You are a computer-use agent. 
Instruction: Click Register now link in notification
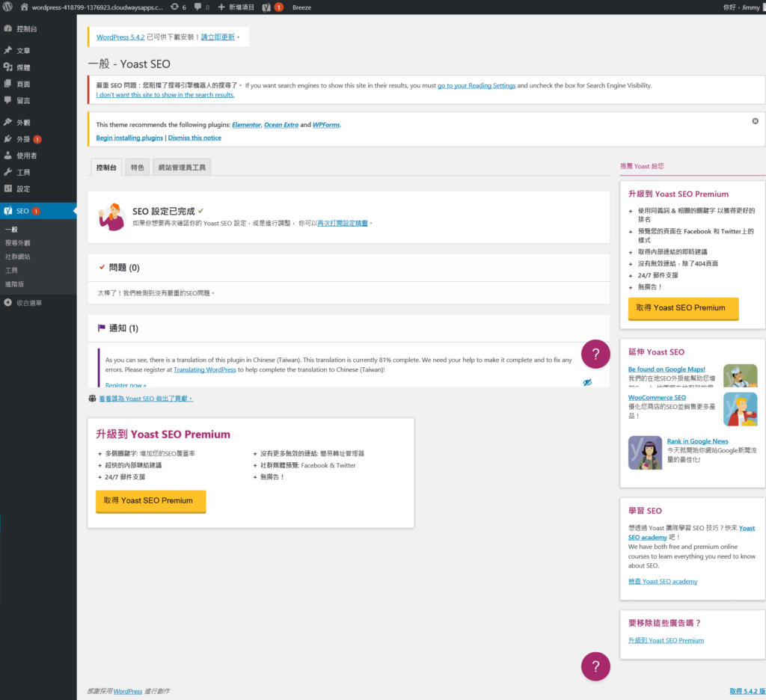126,385
